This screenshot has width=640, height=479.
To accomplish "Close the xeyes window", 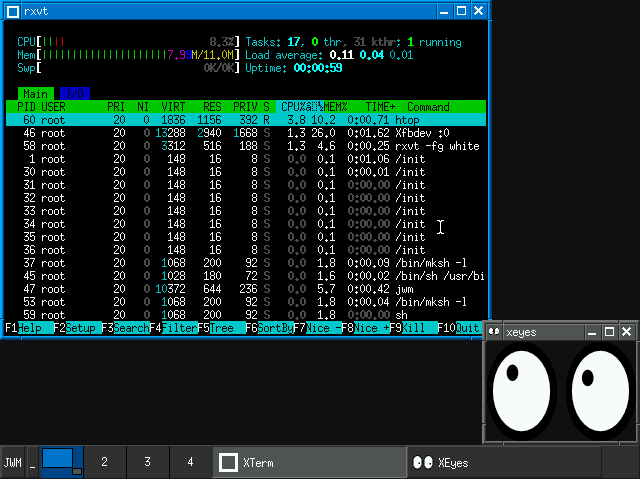I will point(626,332).
